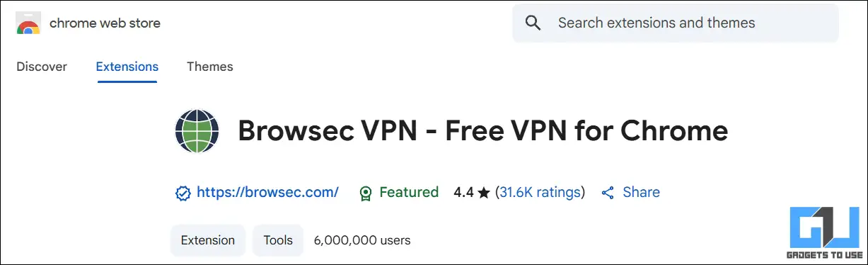868x265 pixels.
Task: Click the verified publisher badge icon
Action: pyautogui.click(x=183, y=193)
